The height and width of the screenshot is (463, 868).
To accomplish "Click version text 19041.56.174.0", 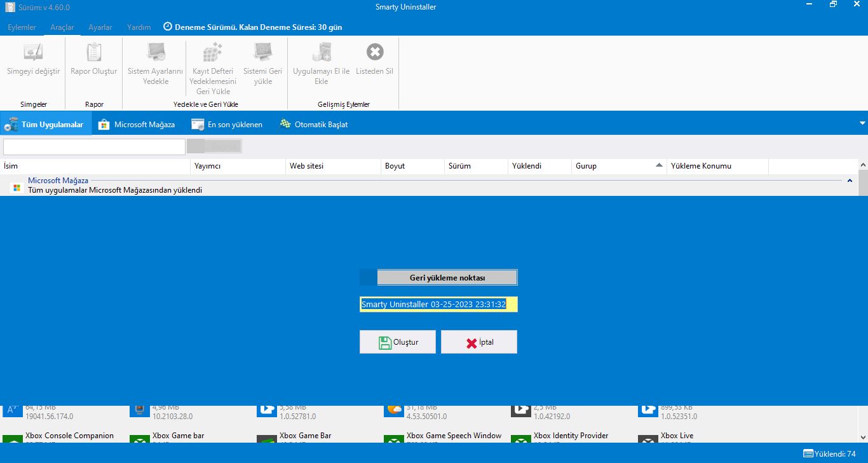I will [x=49, y=417].
